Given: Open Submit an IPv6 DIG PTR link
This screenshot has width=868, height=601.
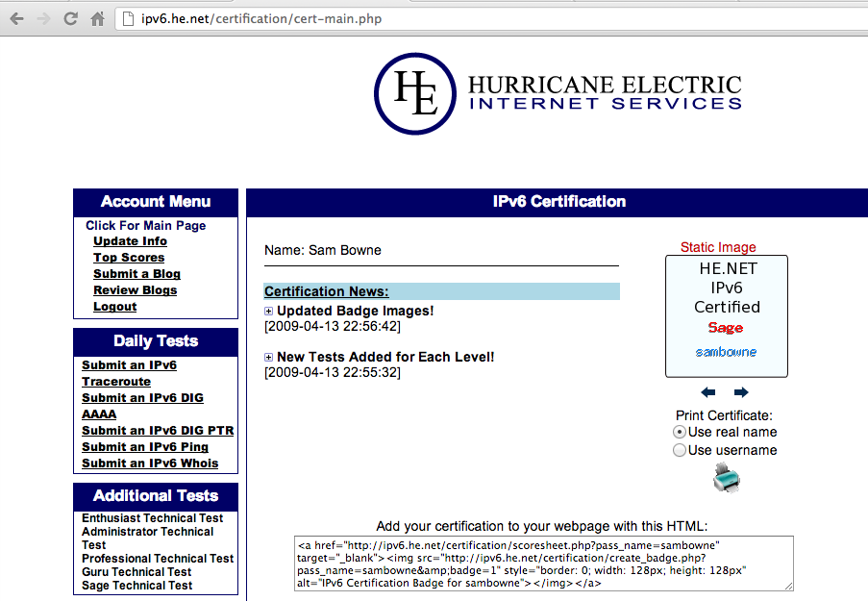Looking at the screenshot, I should click(158, 431).
